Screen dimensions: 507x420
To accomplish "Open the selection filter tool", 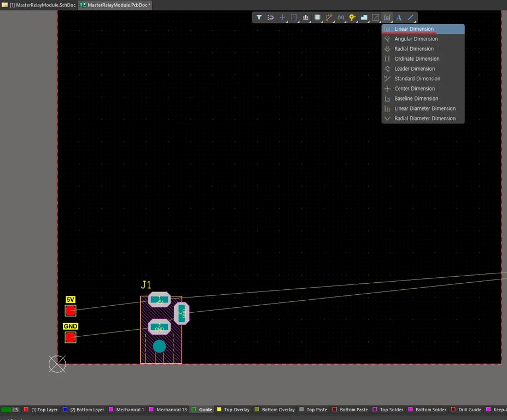I will 259,17.
